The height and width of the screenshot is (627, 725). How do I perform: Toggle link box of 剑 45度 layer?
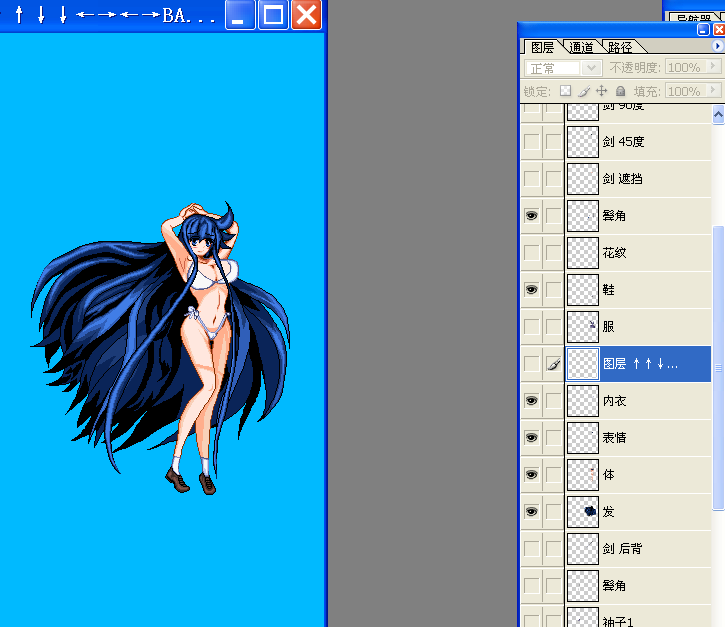point(554,142)
